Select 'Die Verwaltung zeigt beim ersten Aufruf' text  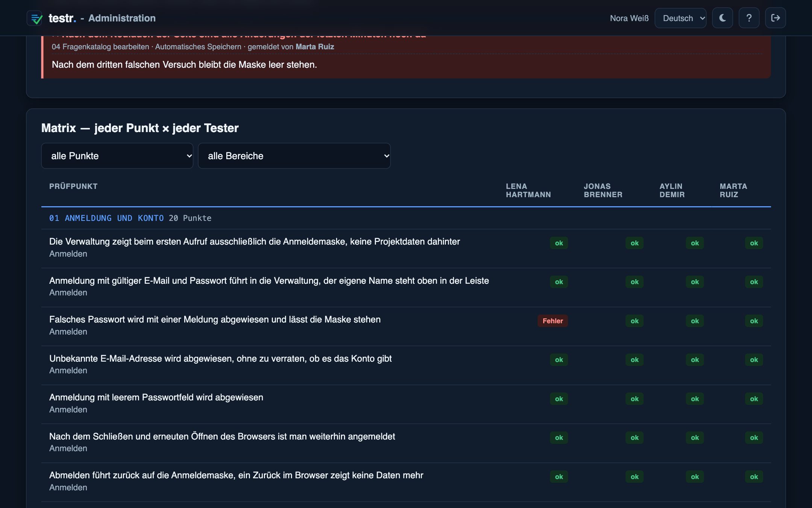click(128, 242)
